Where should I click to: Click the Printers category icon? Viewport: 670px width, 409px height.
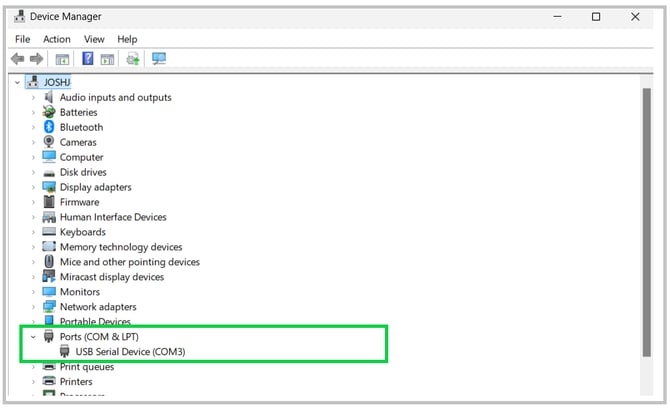click(x=49, y=381)
